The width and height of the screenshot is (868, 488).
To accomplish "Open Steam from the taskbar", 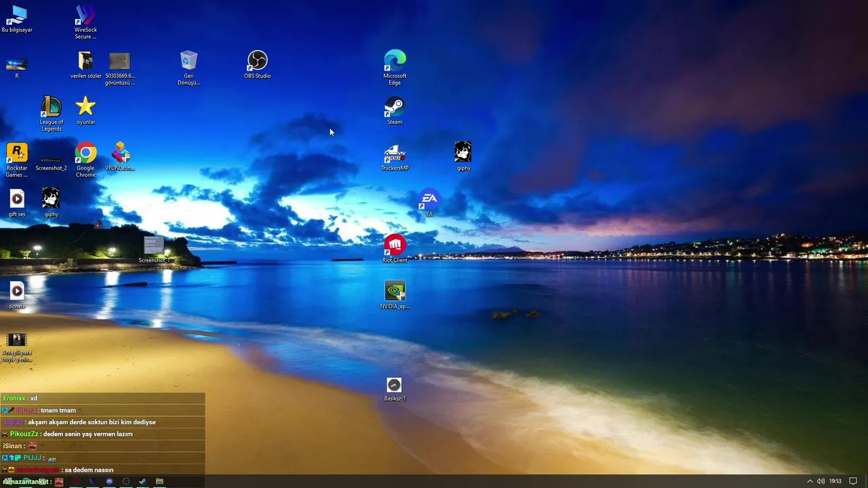I will point(142,481).
